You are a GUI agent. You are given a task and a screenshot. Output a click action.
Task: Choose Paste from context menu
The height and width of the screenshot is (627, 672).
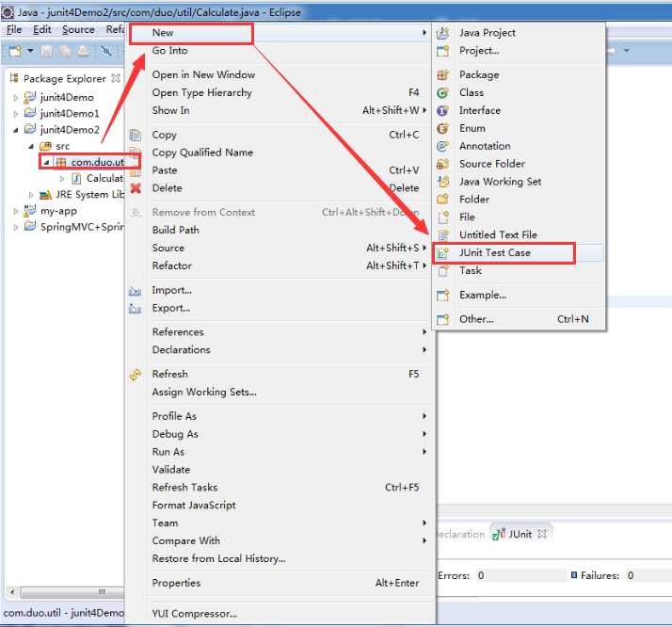(279, 170)
